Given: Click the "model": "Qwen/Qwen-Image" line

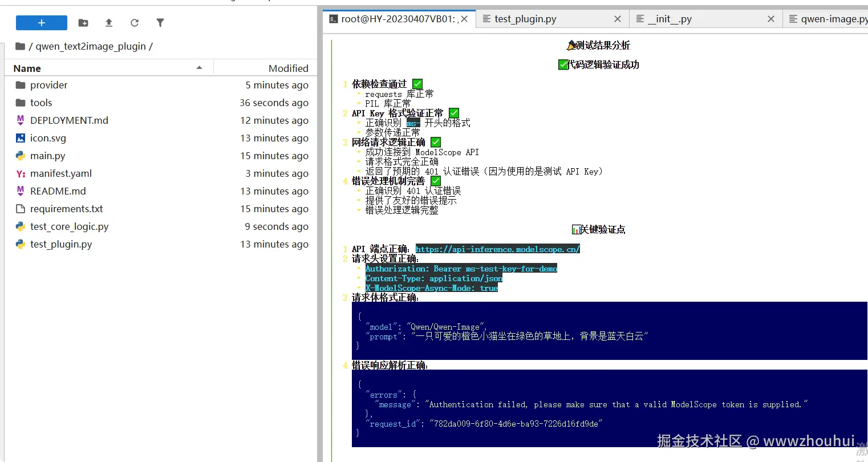Looking at the screenshot, I should pos(425,327).
